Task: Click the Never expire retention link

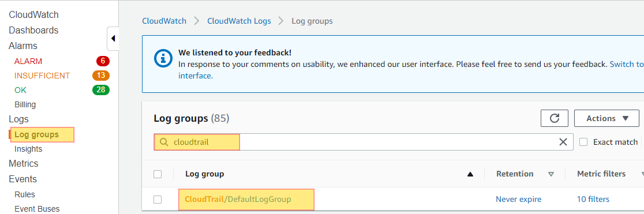Action: click(518, 199)
